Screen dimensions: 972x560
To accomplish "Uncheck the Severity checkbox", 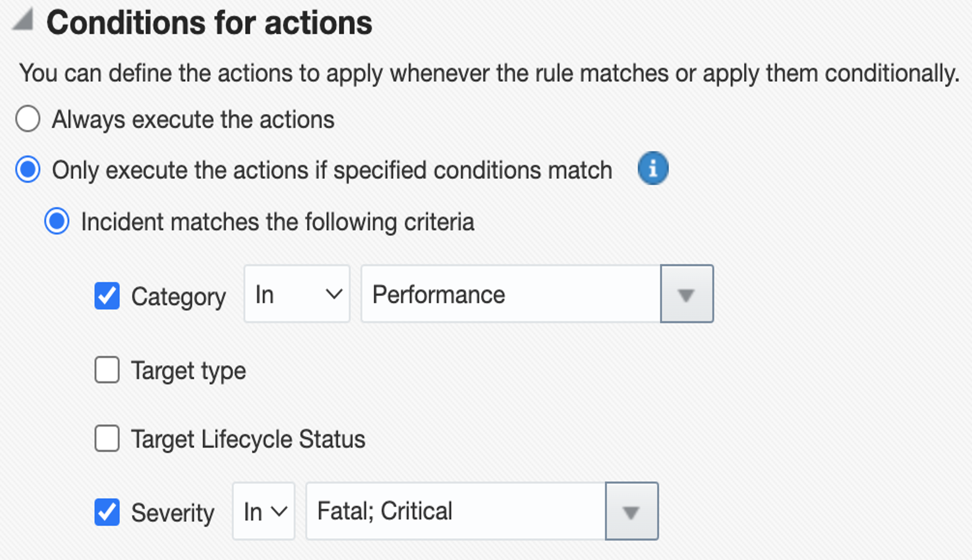I will 107,512.
